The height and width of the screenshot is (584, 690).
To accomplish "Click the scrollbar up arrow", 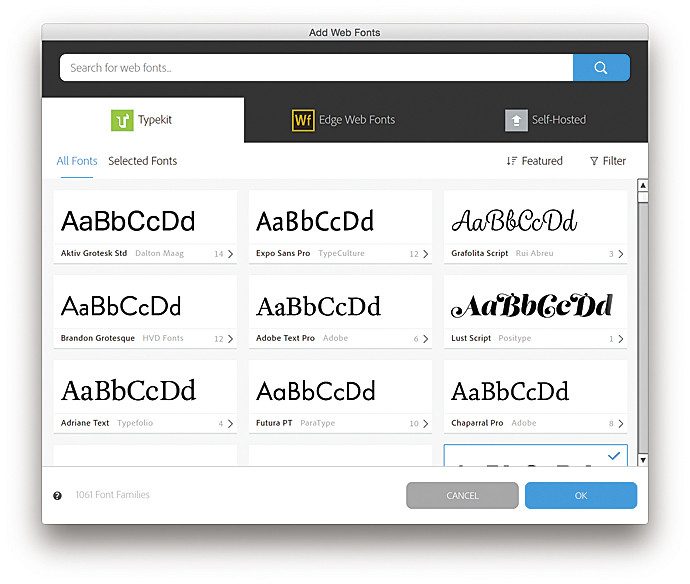I will tap(643, 185).
